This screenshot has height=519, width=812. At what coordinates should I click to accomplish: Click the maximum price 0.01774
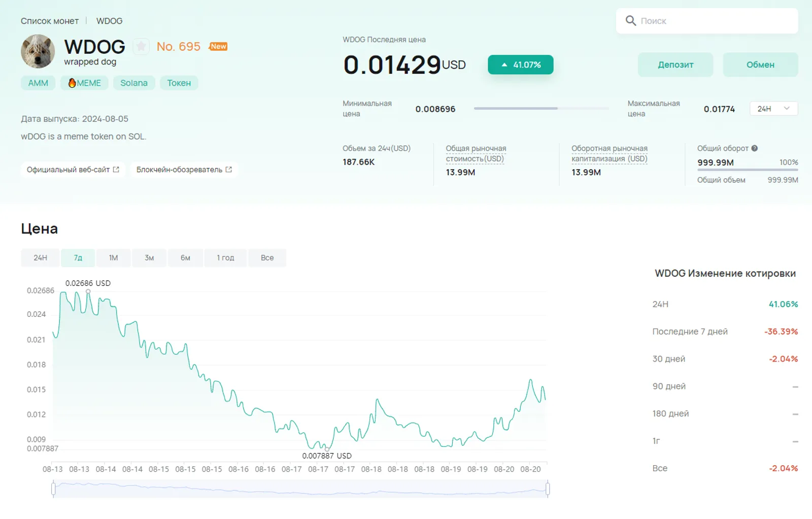tap(719, 109)
